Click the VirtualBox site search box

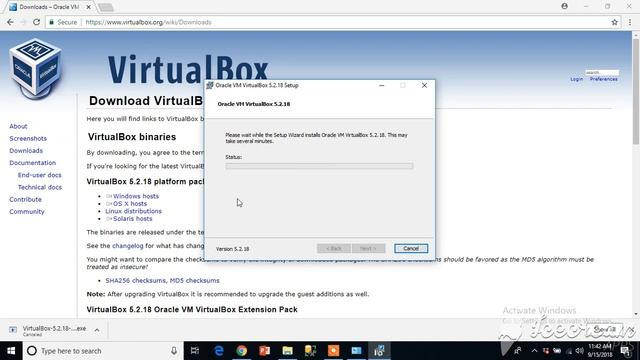[x=602, y=72]
